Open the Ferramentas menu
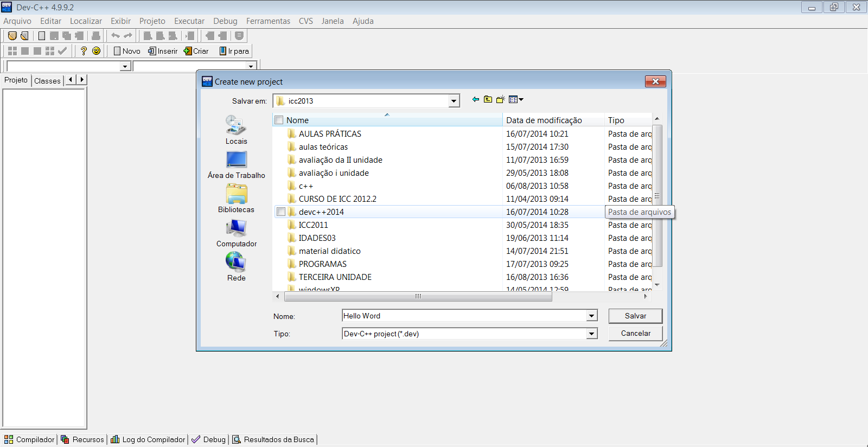 268,21
